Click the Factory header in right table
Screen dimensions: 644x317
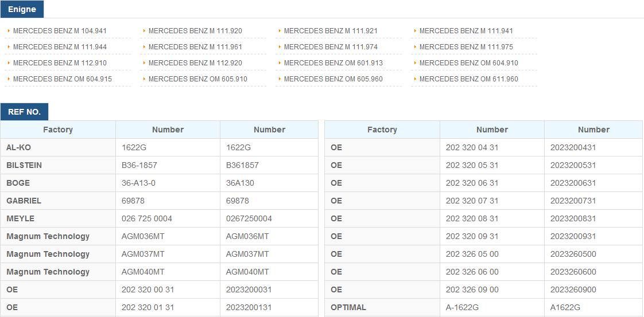[x=382, y=130]
